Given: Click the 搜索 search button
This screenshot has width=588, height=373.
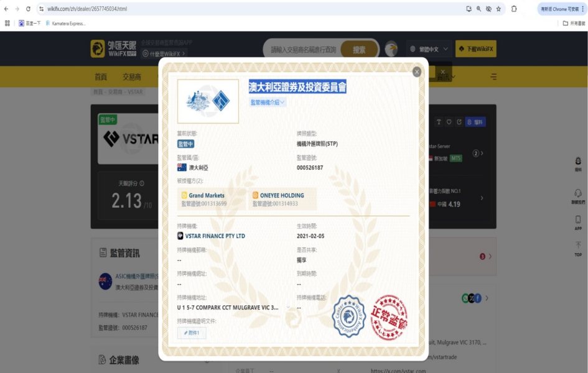Looking at the screenshot, I should coord(359,50).
